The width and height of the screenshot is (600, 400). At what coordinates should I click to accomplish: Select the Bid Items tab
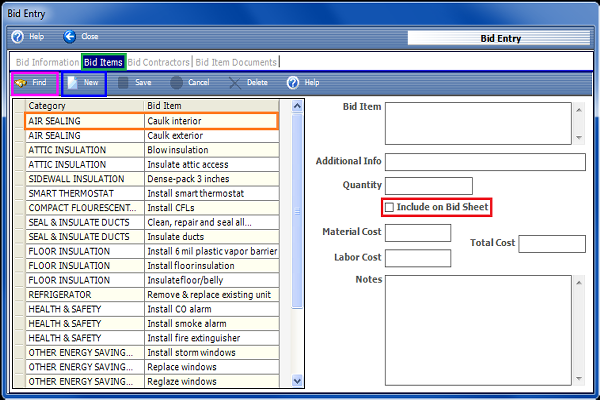click(103, 62)
